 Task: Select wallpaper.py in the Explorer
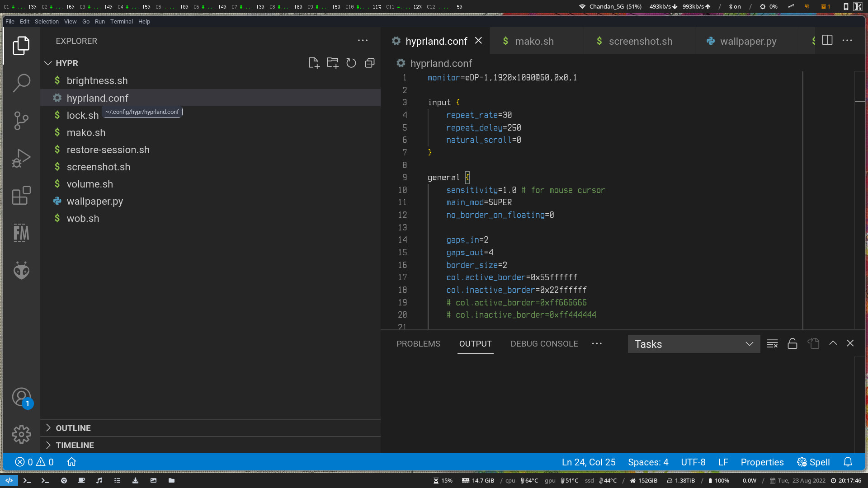pyautogui.click(x=95, y=201)
